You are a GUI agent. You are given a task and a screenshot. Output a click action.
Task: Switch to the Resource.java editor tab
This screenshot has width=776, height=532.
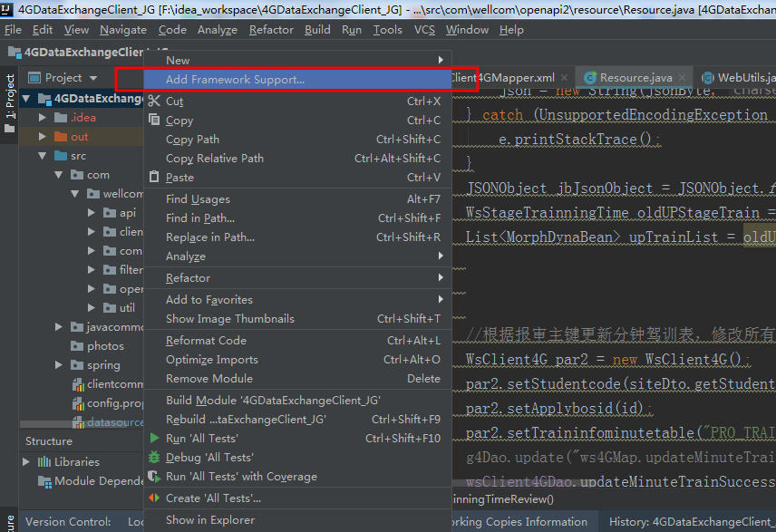tap(635, 78)
